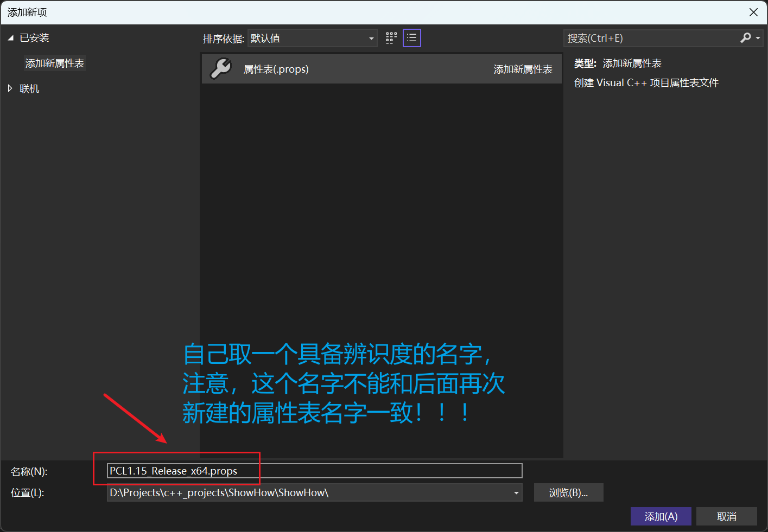Focus the 搜索(Ctrl+E) search box
Viewport: 768px width, 532px height.
point(651,38)
